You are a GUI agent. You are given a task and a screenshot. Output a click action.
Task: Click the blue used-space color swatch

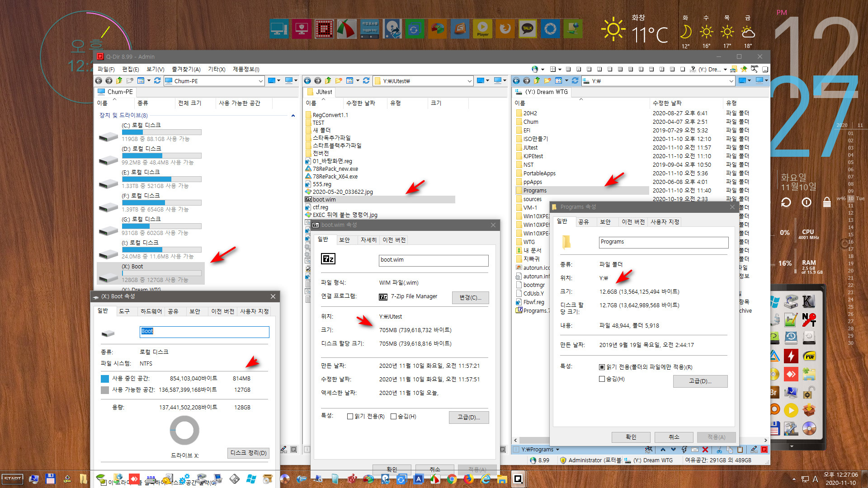105,379
